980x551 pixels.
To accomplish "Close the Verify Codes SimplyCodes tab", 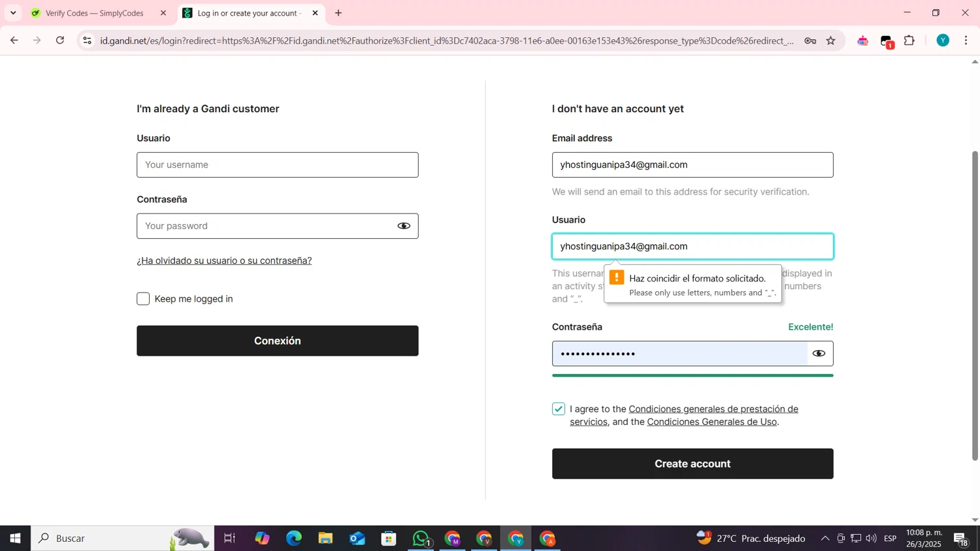I will [163, 13].
